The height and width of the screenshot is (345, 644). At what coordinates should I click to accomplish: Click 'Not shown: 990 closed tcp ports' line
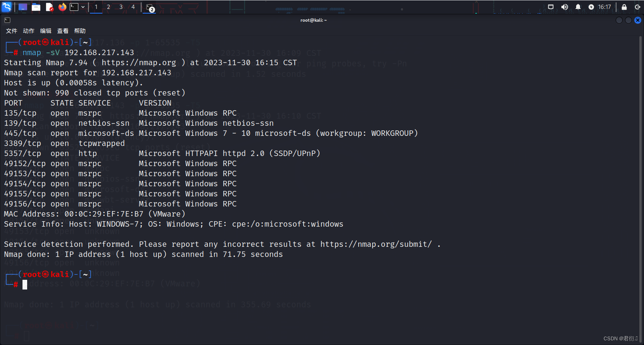tap(95, 93)
